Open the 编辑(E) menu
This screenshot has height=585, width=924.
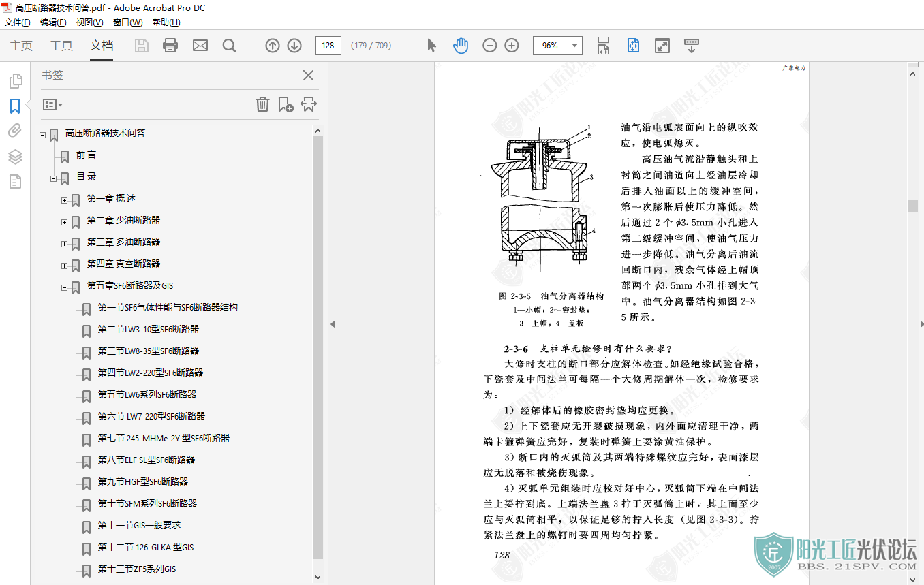tap(53, 22)
